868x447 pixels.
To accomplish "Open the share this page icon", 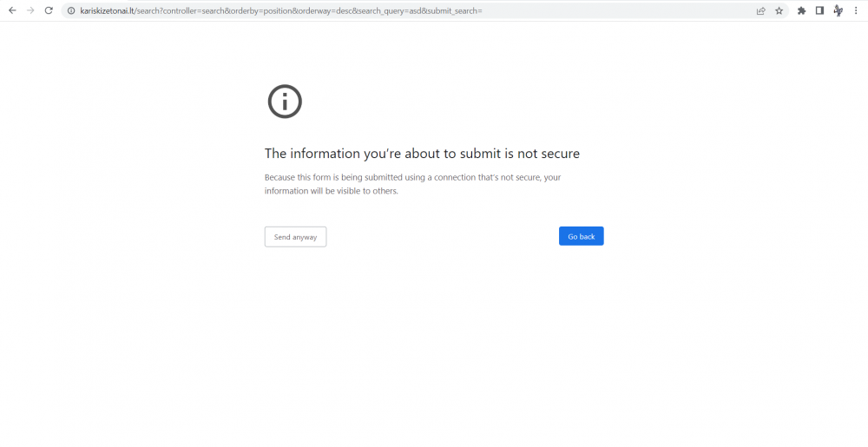I will pyautogui.click(x=761, y=10).
